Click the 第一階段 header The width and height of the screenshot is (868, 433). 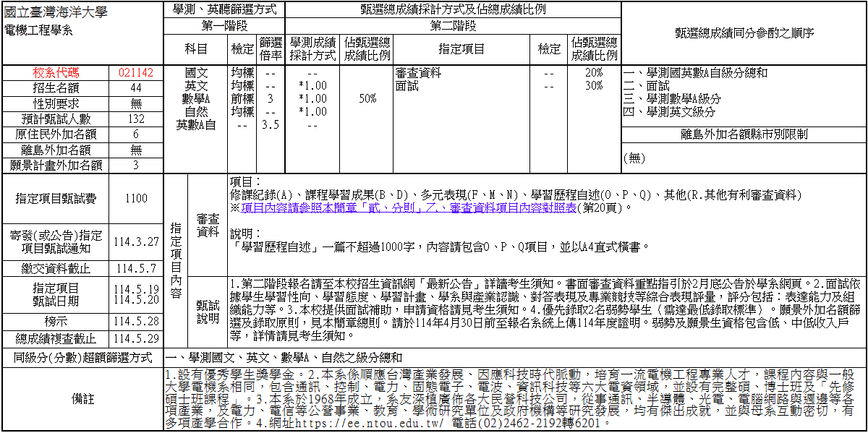coord(225,26)
